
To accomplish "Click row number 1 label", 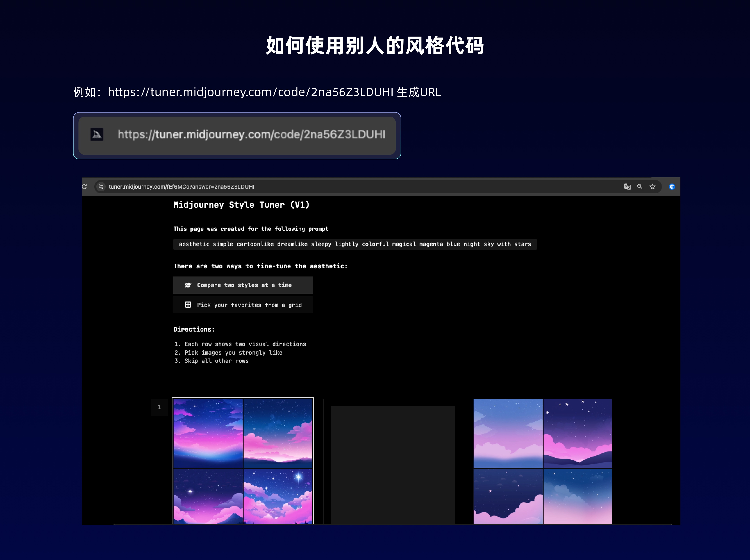I will coord(159,407).
